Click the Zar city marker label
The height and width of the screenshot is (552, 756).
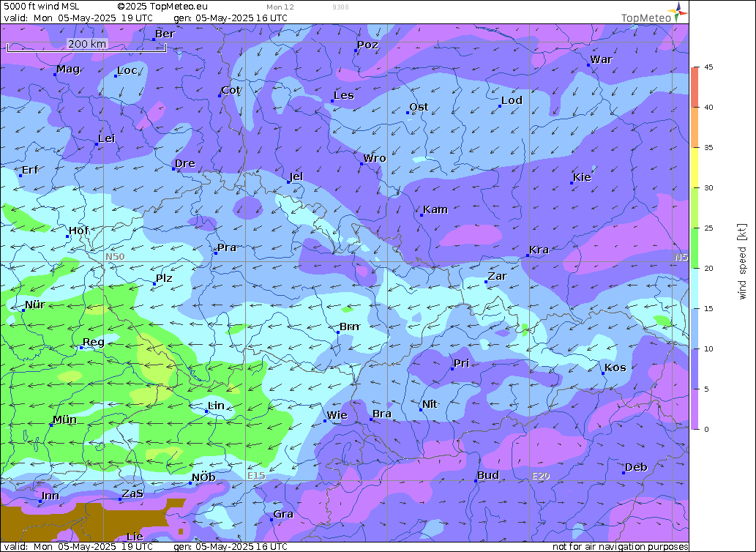497,276
